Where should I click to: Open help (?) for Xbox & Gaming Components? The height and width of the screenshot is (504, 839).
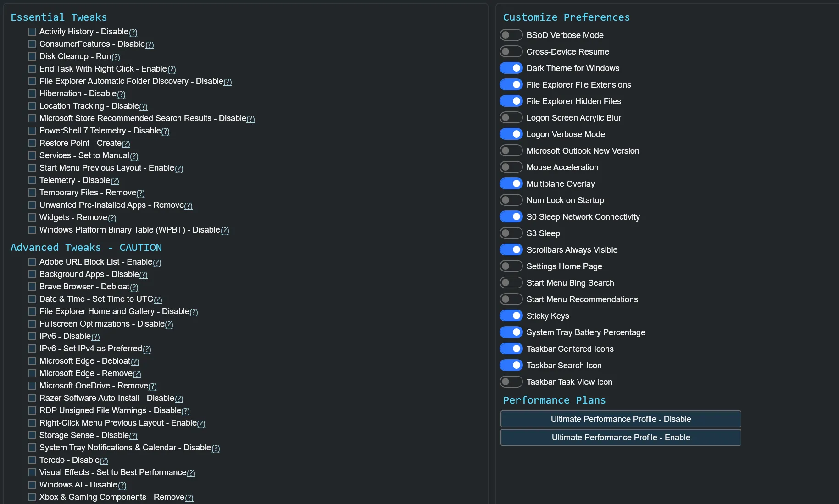click(x=189, y=498)
